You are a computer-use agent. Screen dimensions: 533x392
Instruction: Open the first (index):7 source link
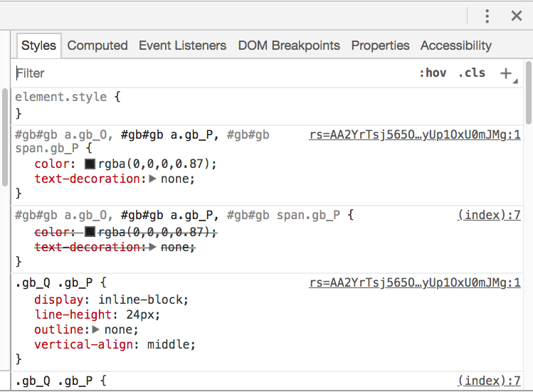489,215
